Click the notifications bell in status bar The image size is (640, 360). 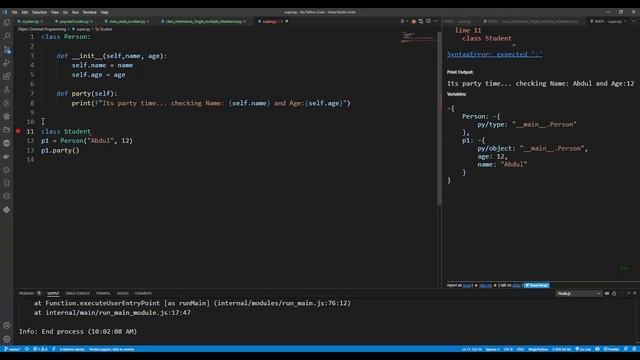coord(634,349)
